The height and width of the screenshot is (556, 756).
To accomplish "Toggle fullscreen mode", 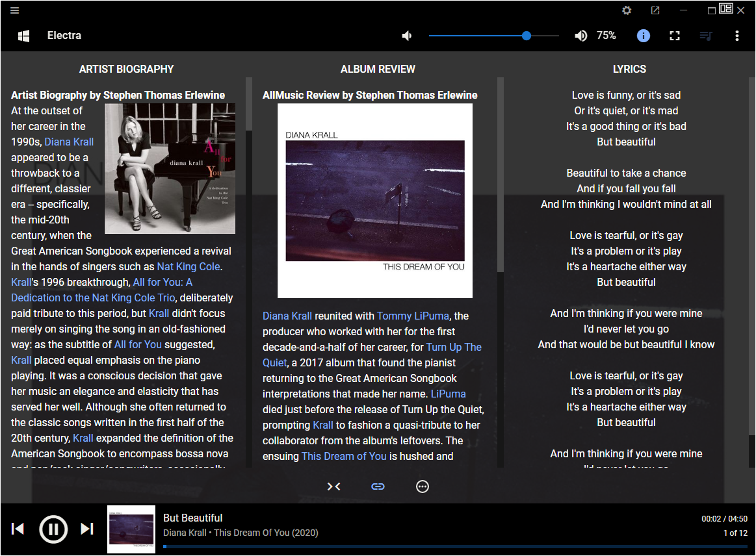I will point(675,36).
